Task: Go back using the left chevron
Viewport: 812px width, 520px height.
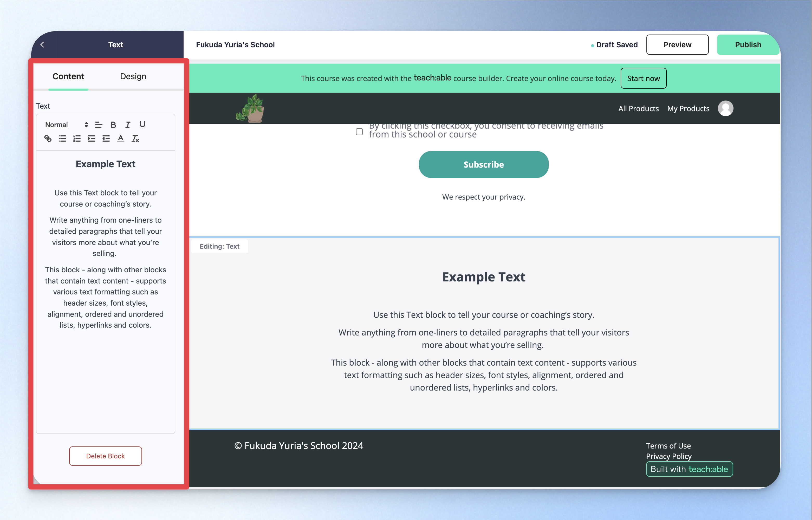Action: pyautogui.click(x=42, y=45)
